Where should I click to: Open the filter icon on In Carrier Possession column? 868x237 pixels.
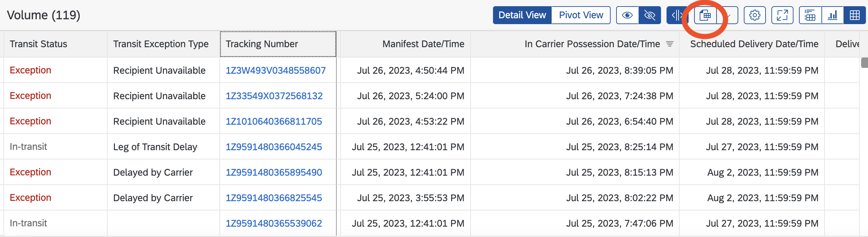click(x=670, y=44)
